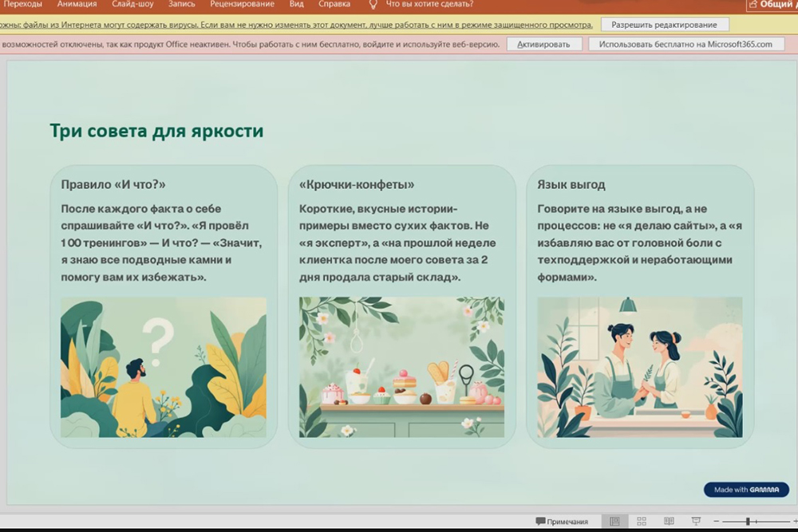Start slideshow from status bar icon
This screenshot has width=798, height=532.
(696, 522)
